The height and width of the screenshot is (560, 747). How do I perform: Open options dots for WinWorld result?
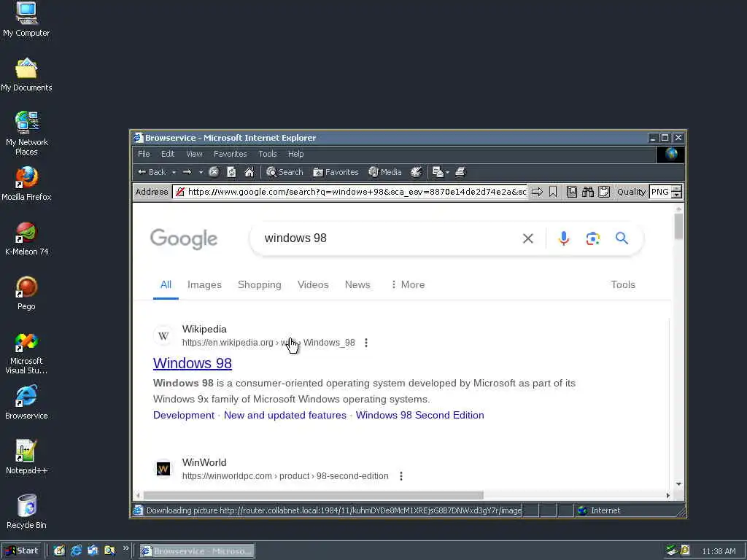click(401, 476)
